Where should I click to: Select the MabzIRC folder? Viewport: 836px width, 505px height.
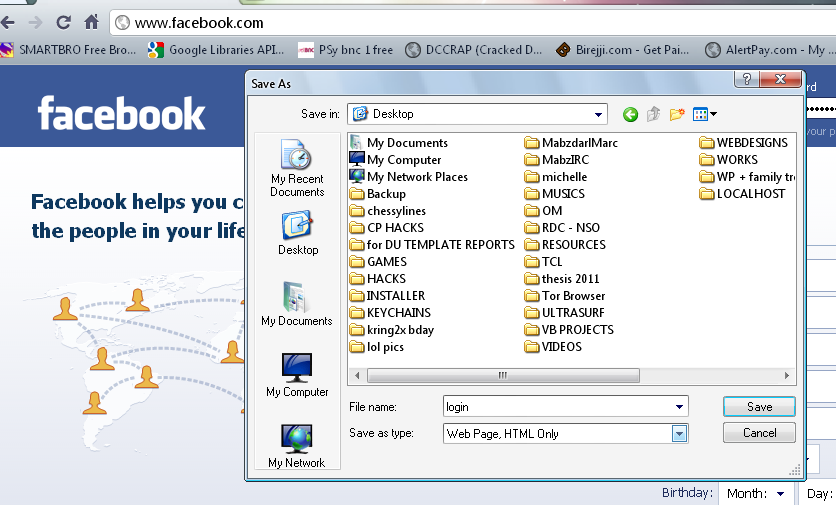pos(557,160)
